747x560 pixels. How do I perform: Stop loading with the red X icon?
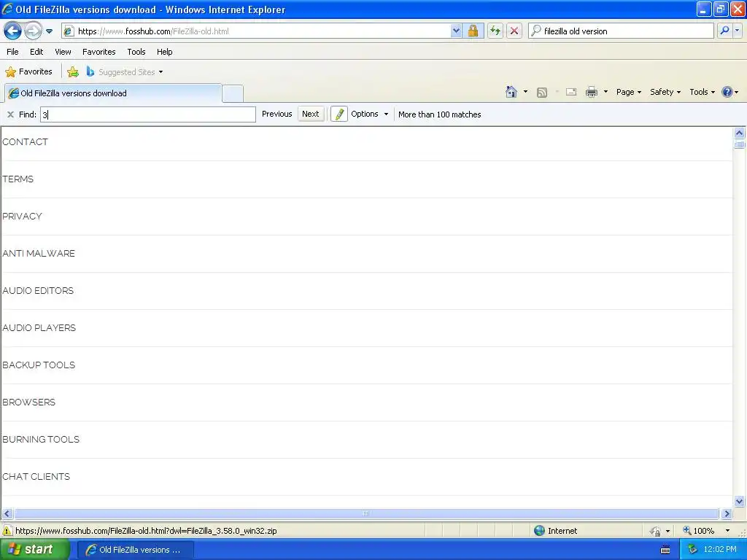point(514,31)
